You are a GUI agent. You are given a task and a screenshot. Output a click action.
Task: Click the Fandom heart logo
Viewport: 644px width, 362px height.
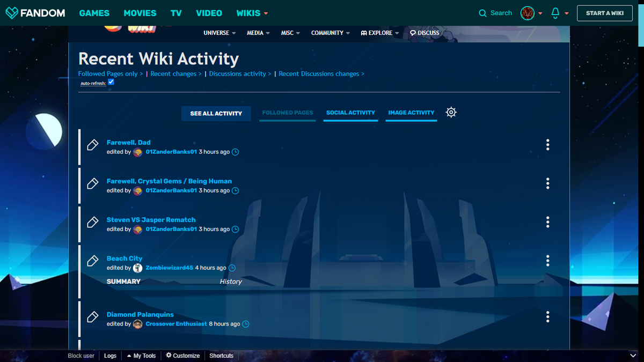(12, 12)
